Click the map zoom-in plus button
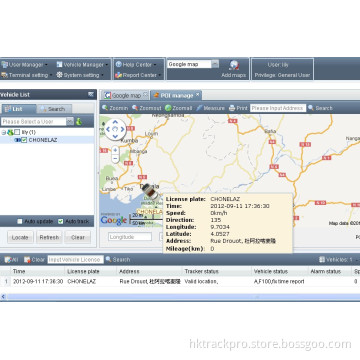 115,150
